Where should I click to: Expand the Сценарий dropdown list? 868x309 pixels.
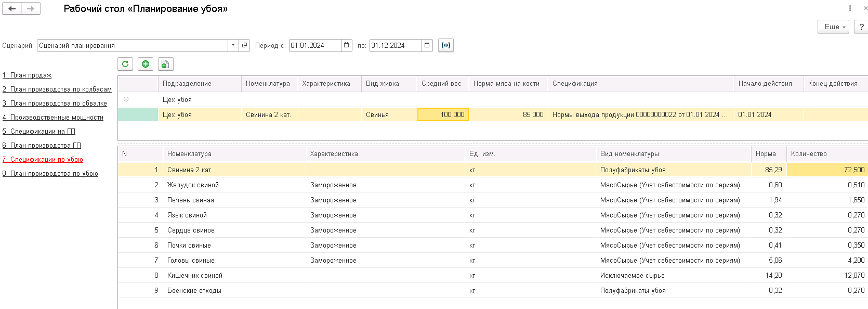pyautogui.click(x=233, y=45)
